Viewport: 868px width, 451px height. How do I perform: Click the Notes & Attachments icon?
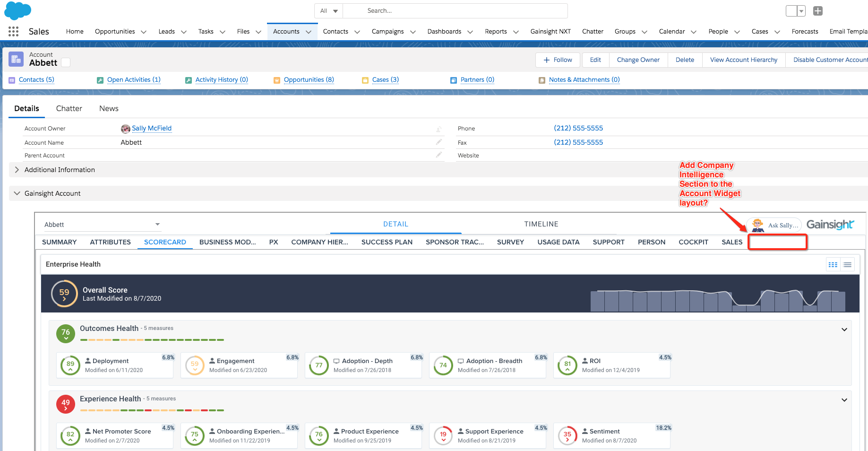pos(542,80)
